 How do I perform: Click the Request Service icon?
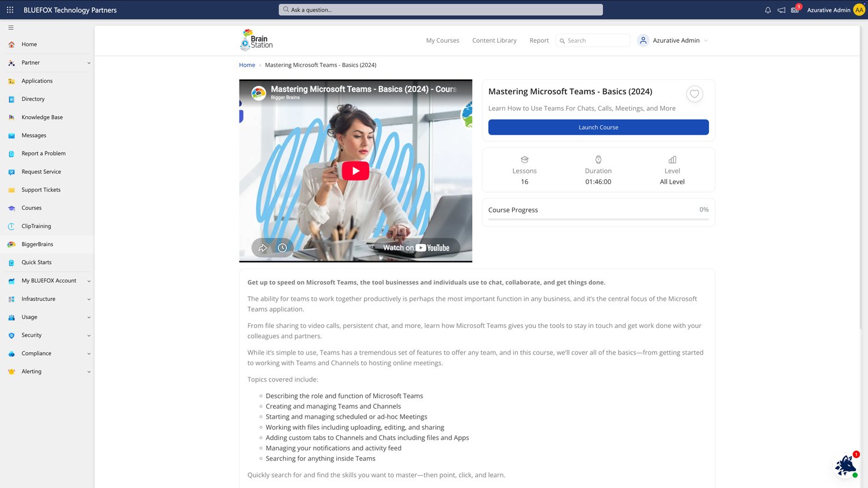tap(12, 172)
